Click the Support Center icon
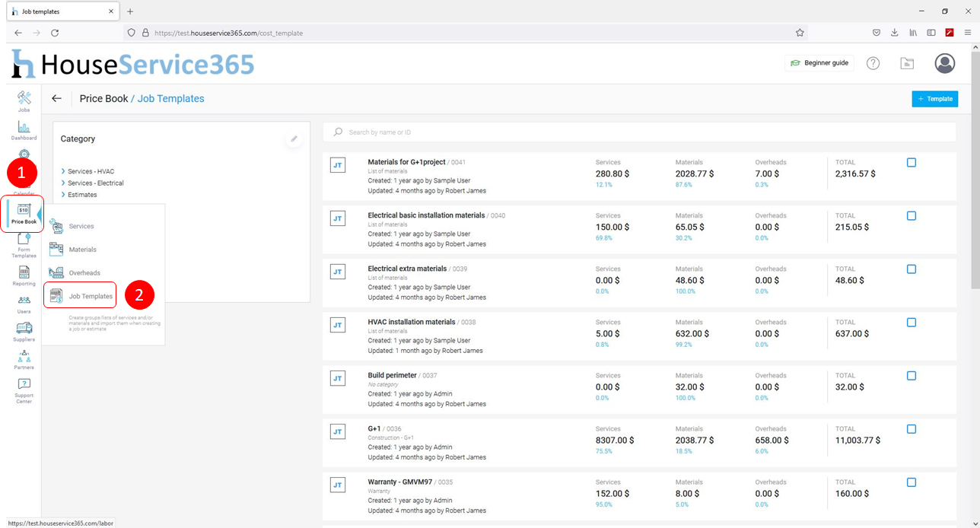Image resolution: width=980 pixels, height=528 pixels. pos(24,389)
